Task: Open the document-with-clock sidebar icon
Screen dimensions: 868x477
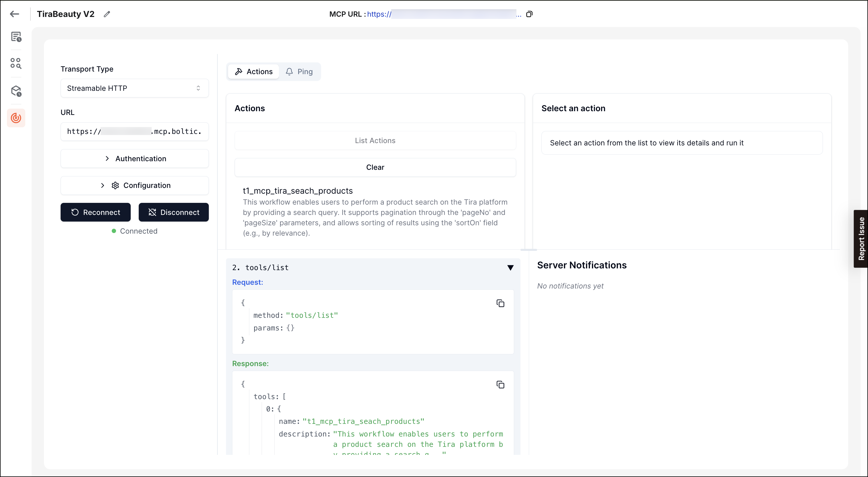Action: point(16,36)
